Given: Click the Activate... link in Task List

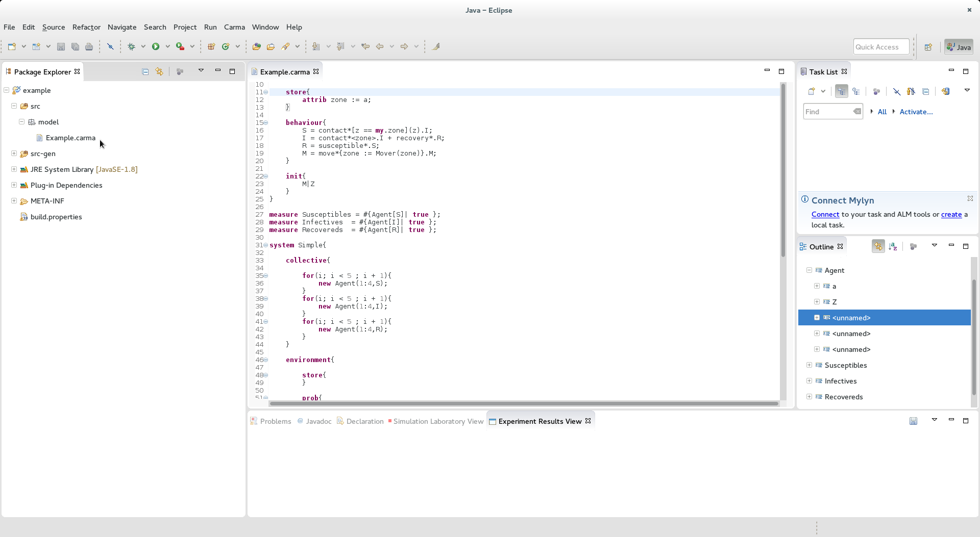Looking at the screenshot, I should pyautogui.click(x=916, y=112).
